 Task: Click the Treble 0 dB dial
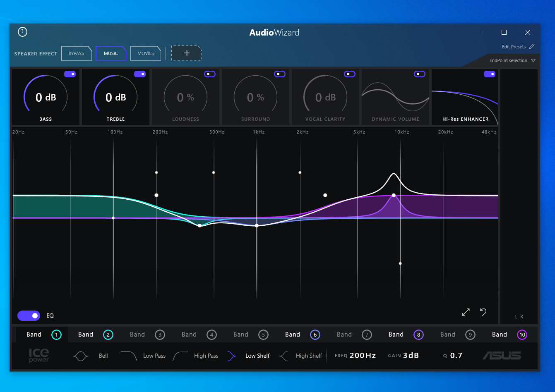tap(115, 97)
